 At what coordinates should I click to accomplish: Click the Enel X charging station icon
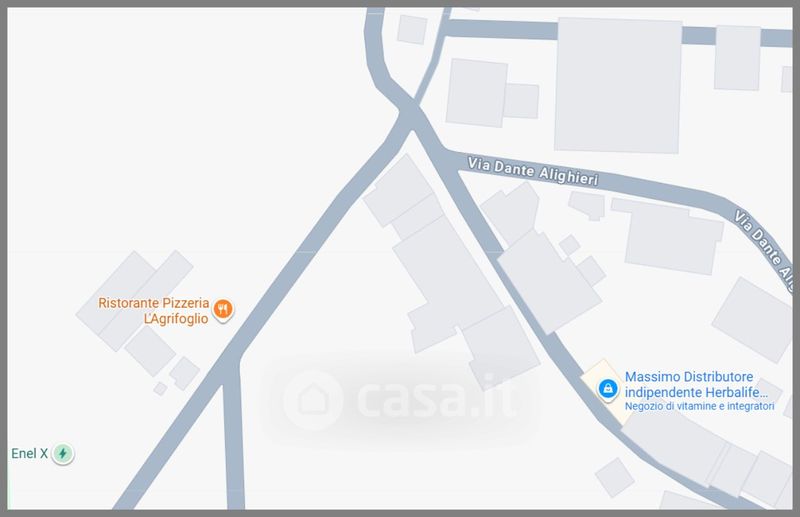coord(63,453)
